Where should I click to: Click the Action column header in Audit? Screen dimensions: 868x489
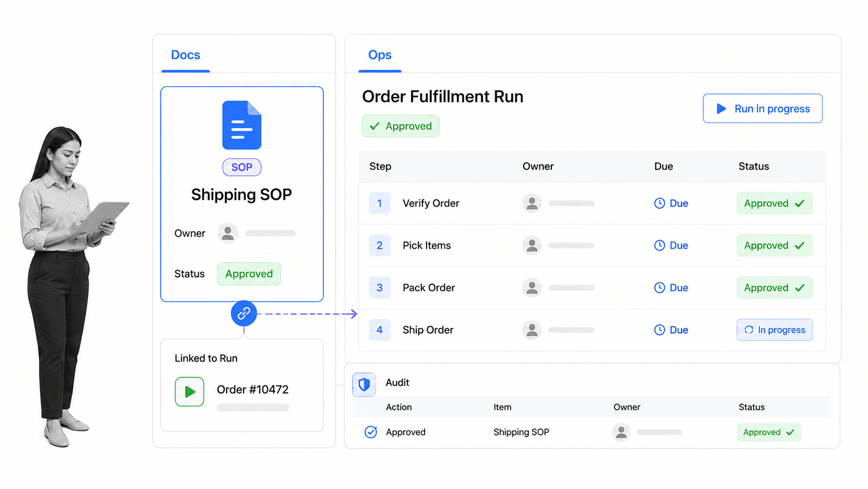point(399,407)
